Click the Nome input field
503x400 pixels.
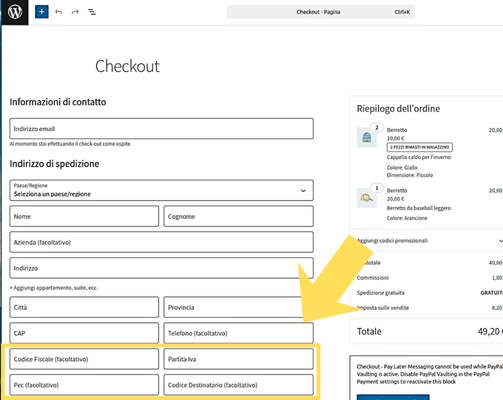pos(84,216)
